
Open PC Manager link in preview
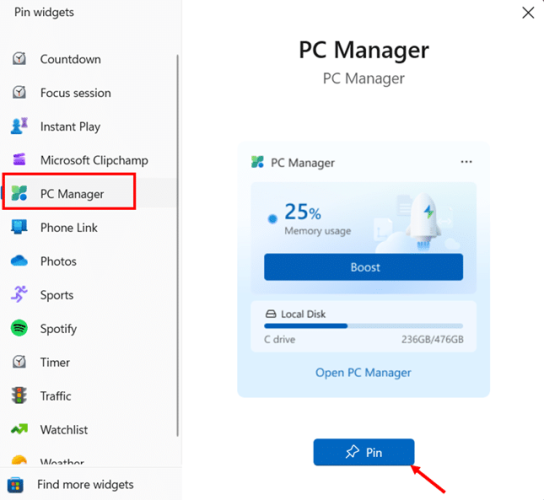tap(363, 372)
